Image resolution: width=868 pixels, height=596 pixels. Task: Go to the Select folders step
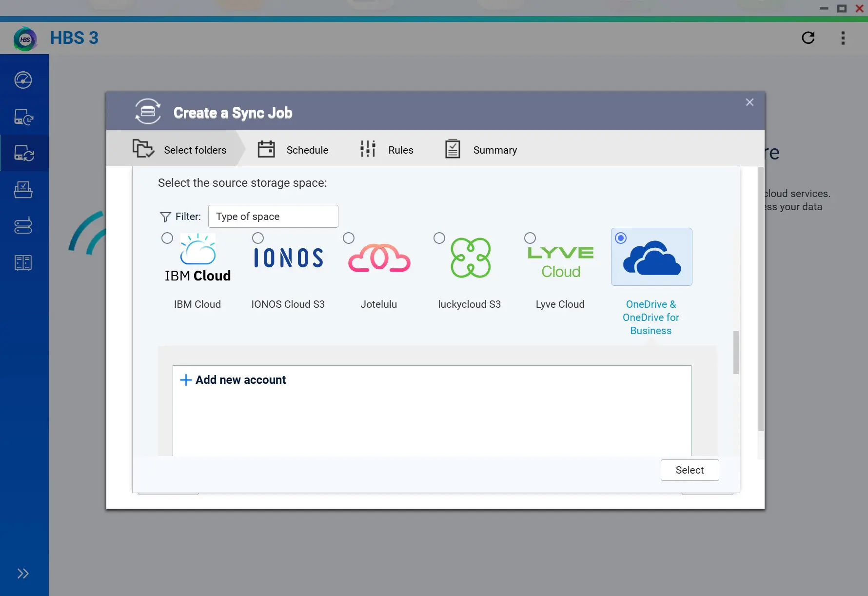179,150
